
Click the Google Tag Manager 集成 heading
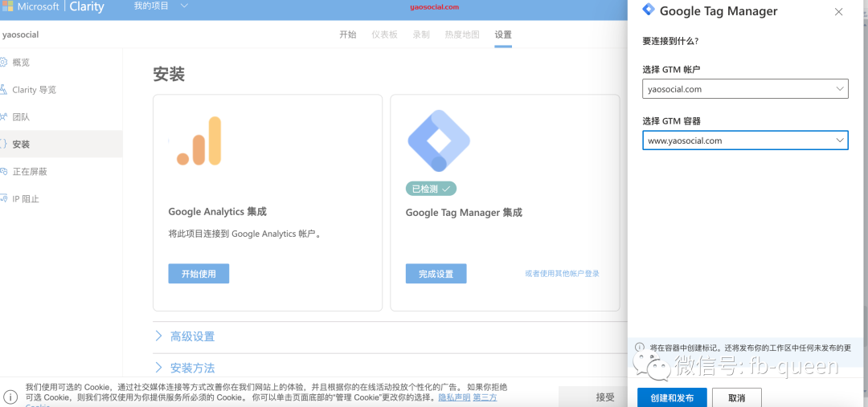coord(464,213)
